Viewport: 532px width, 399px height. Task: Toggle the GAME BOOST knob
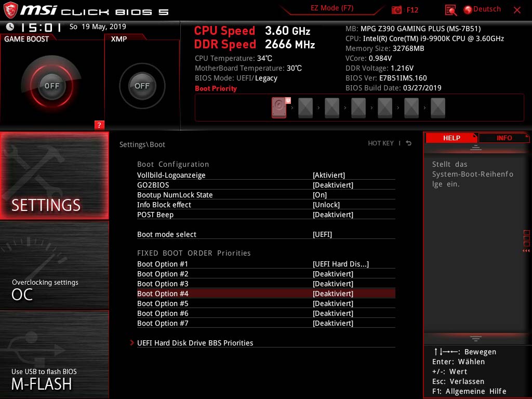[51, 86]
